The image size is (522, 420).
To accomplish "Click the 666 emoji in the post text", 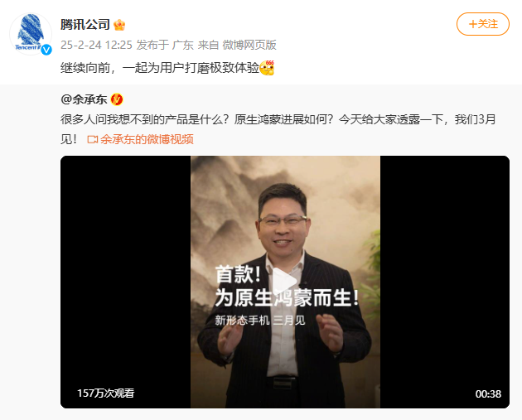I will pos(267,68).
